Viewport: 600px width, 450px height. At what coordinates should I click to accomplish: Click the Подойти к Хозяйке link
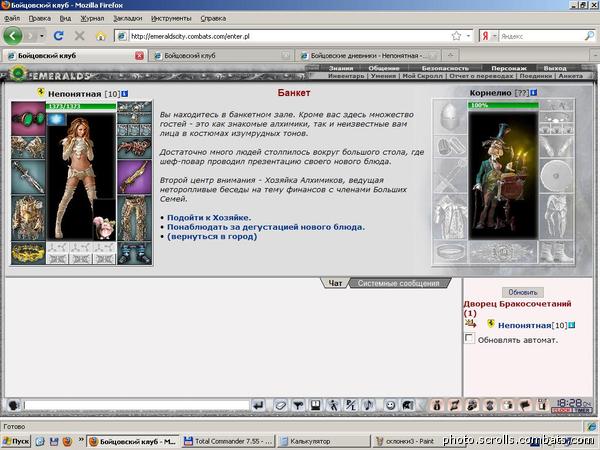click(x=209, y=217)
